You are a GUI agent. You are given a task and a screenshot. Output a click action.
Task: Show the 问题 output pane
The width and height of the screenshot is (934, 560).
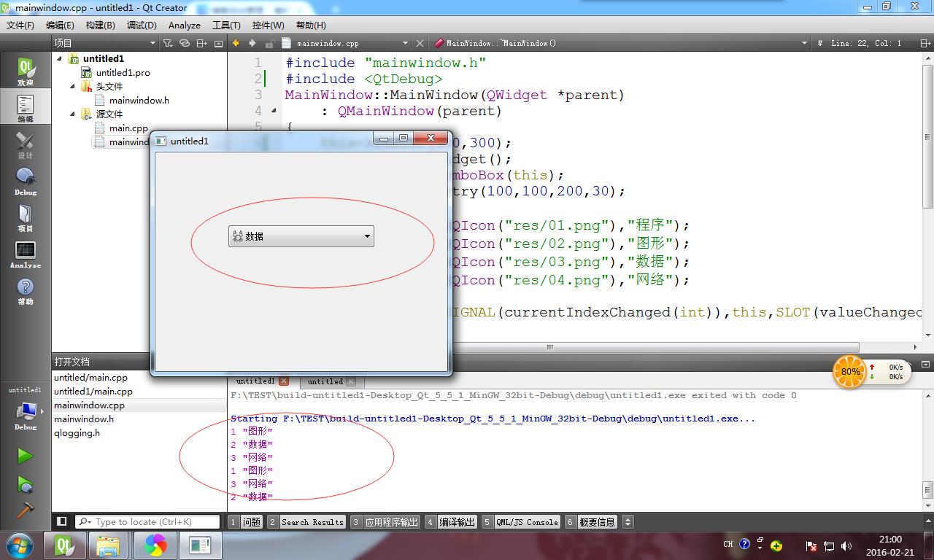(x=245, y=522)
